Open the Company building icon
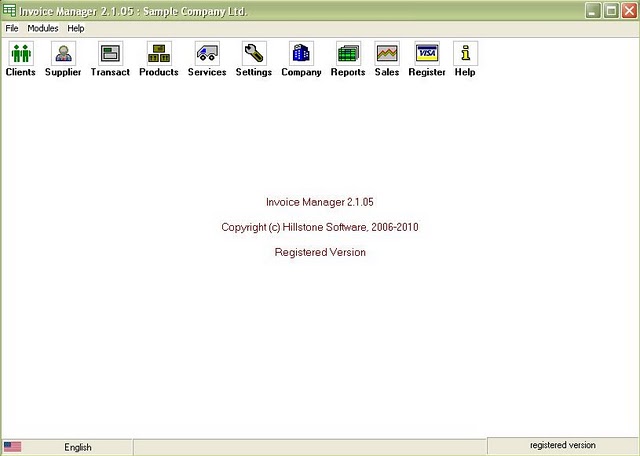640x456 pixels. point(301,53)
